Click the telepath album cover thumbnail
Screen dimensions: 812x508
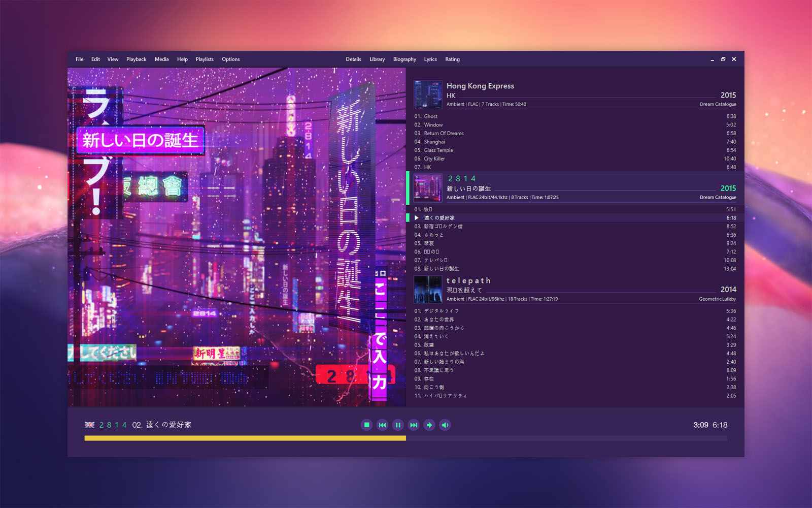pyautogui.click(x=428, y=289)
